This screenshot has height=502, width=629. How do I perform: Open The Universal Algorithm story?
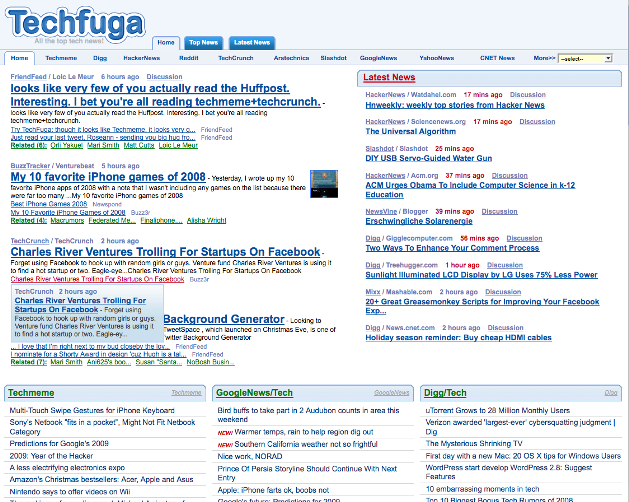click(x=410, y=132)
